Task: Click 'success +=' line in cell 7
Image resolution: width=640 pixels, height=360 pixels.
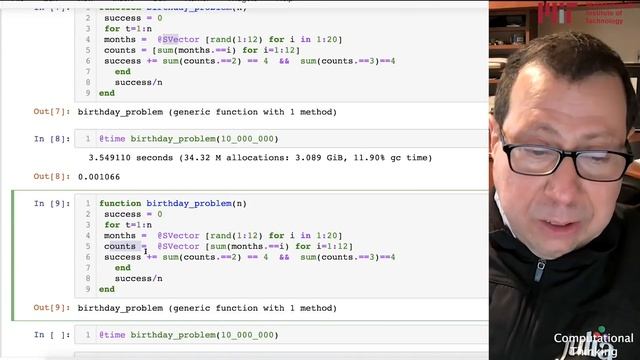Action: pyautogui.click(x=249, y=61)
